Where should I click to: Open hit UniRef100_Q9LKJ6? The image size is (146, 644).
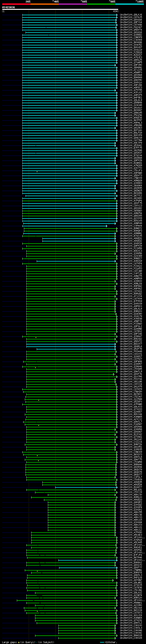(131, 15)
